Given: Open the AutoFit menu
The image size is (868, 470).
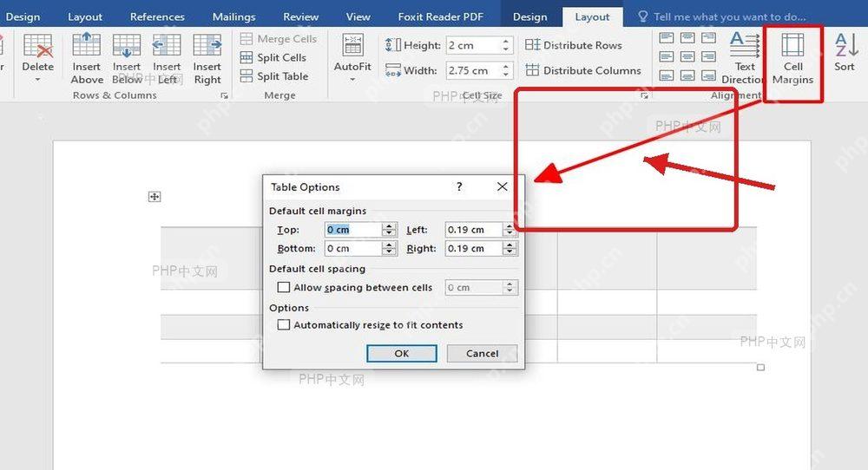Looking at the screenshot, I should (x=352, y=58).
